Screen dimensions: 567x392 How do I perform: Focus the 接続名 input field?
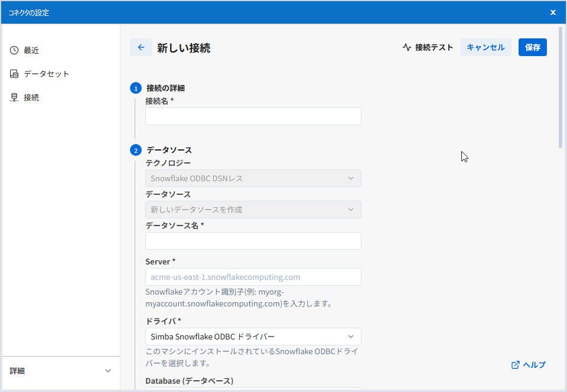tap(253, 116)
